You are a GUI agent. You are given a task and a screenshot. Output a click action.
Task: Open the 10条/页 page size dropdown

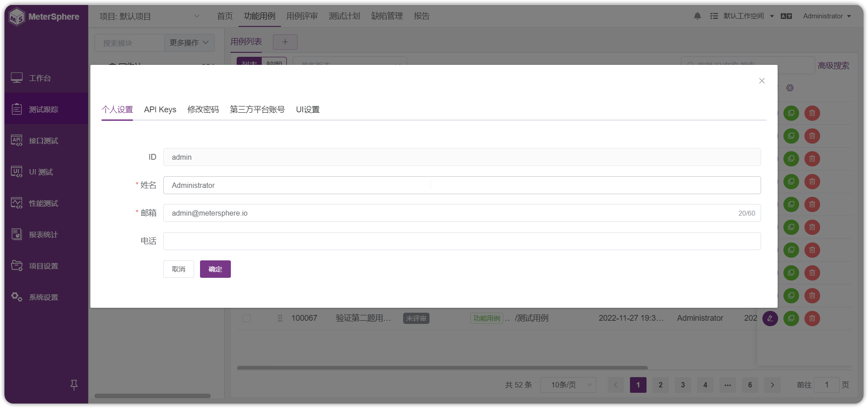point(568,385)
